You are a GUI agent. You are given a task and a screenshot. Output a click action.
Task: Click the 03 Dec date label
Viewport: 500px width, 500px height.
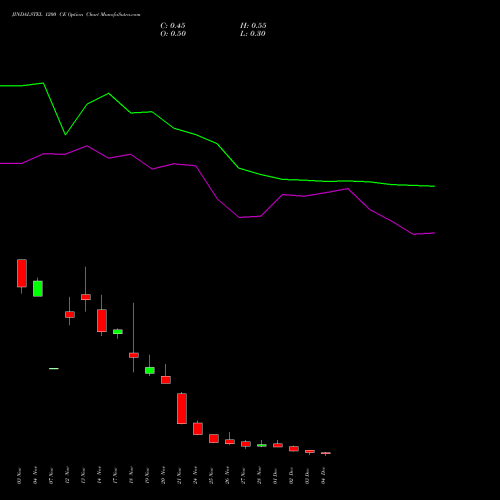(307, 475)
